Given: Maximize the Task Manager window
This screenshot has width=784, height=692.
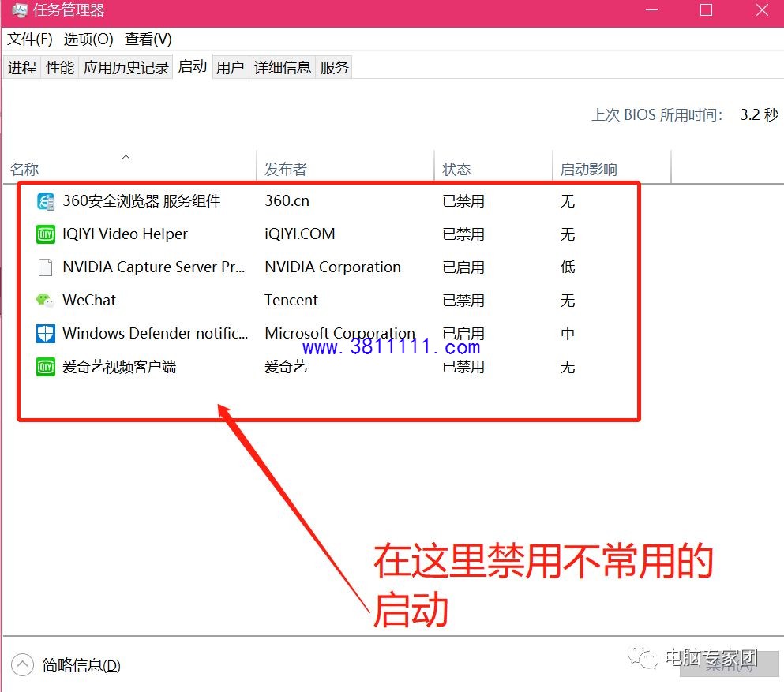Looking at the screenshot, I should [x=706, y=10].
